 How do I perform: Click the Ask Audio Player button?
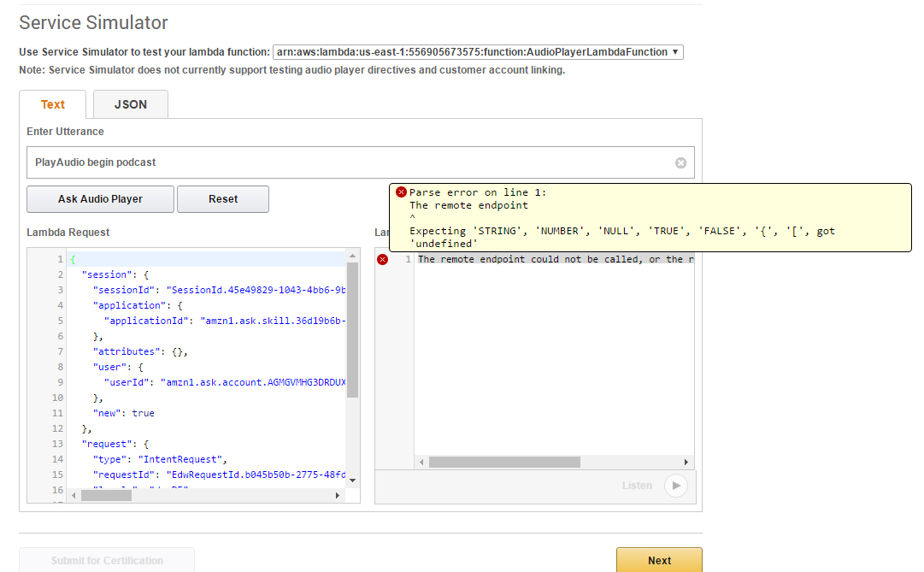tap(100, 199)
